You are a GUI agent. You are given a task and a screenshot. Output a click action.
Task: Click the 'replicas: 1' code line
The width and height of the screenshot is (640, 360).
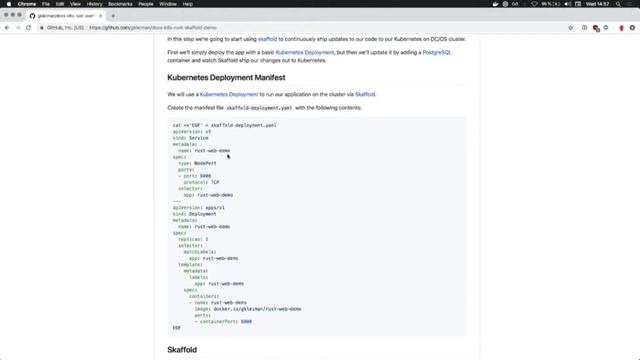click(x=193, y=239)
